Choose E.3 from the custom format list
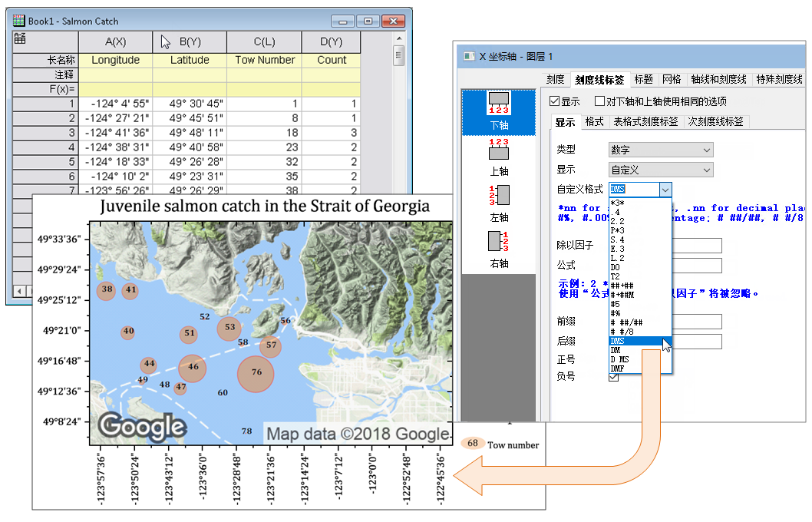 click(639, 249)
